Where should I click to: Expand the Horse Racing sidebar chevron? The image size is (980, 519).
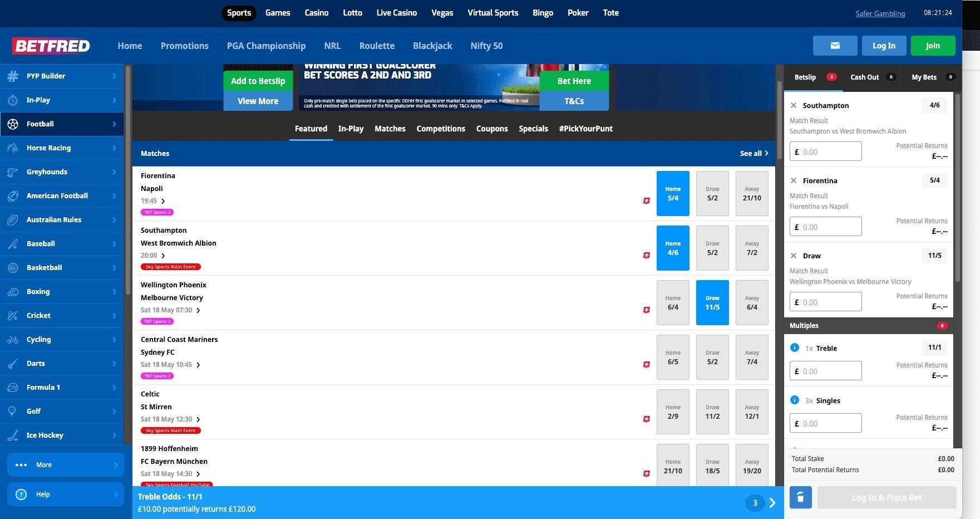114,148
